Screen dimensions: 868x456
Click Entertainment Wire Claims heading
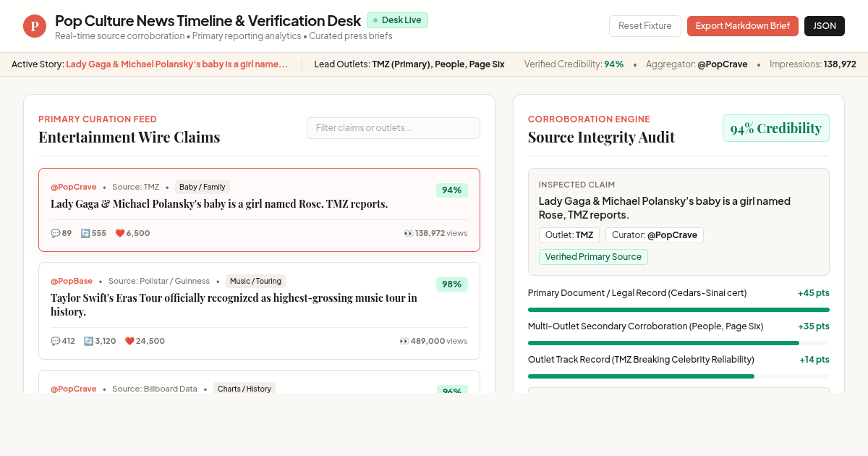pyautogui.click(x=129, y=138)
